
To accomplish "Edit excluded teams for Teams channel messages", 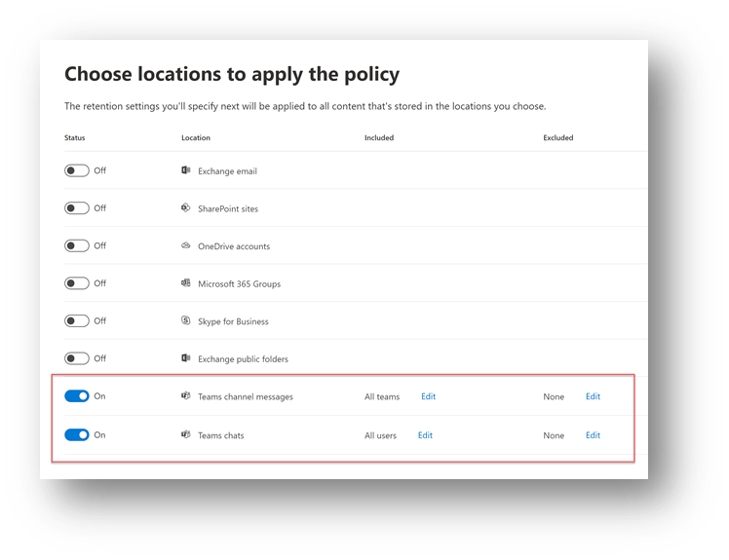I will point(593,396).
